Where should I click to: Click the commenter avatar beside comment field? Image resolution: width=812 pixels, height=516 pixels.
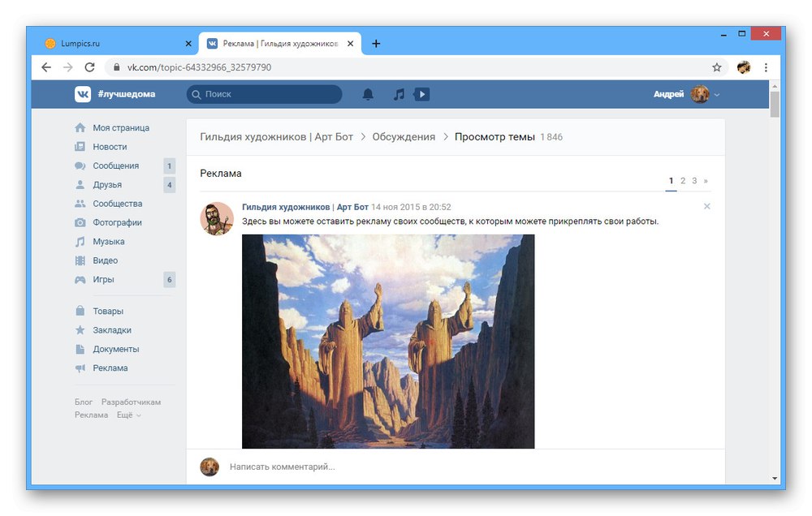click(209, 467)
